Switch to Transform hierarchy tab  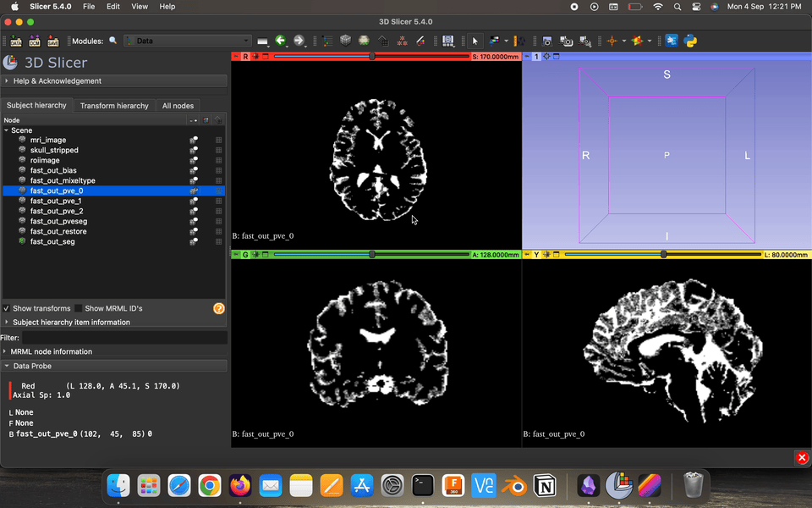(114, 106)
